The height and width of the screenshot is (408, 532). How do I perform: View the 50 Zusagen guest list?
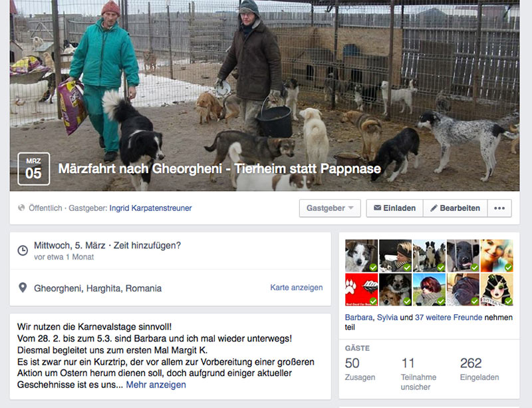tap(360, 368)
